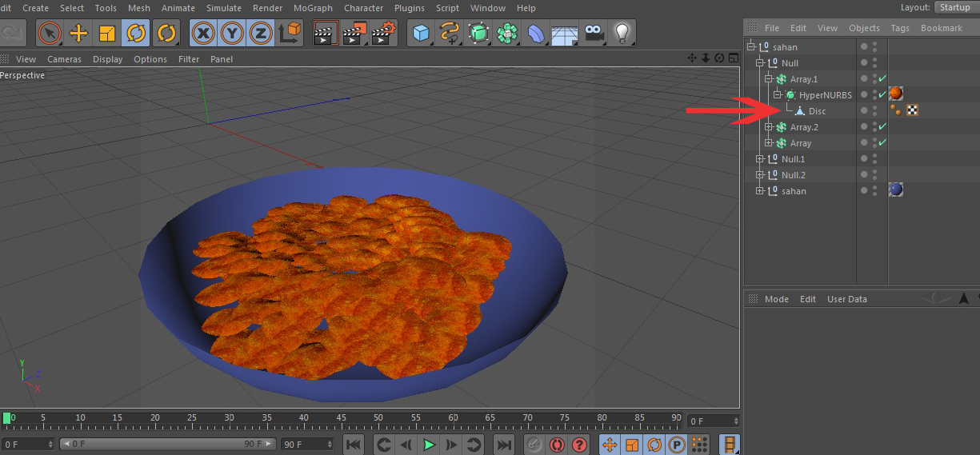Click viewport pan icon at top right
The height and width of the screenshot is (455, 980).
(x=692, y=58)
